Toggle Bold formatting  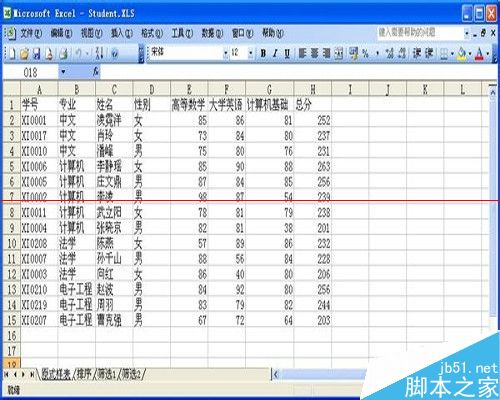pos(263,53)
